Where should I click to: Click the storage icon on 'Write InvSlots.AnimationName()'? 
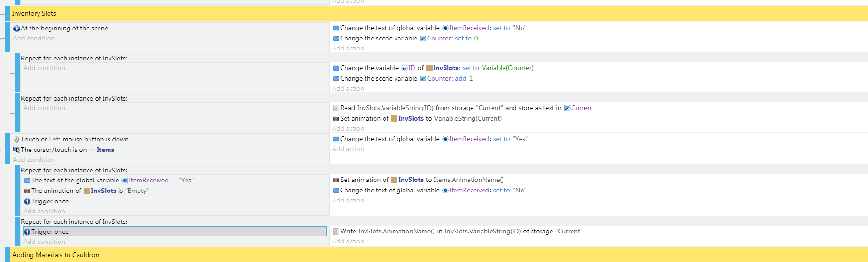click(336, 232)
